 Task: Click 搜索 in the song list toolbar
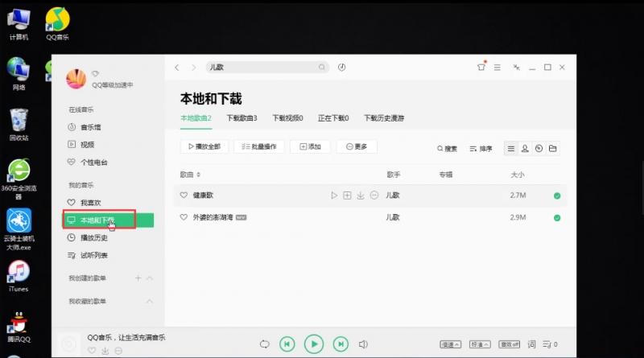click(x=447, y=149)
